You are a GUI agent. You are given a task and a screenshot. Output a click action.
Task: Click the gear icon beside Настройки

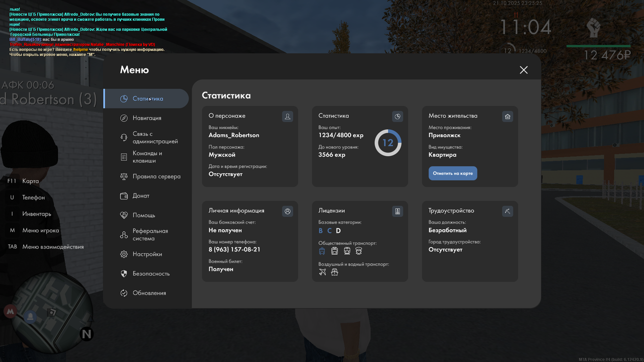point(124,254)
